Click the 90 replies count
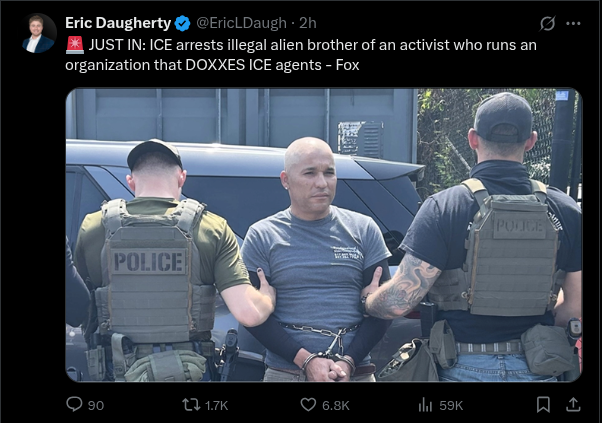Image resolution: width=602 pixels, height=423 pixels. (x=96, y=405)
